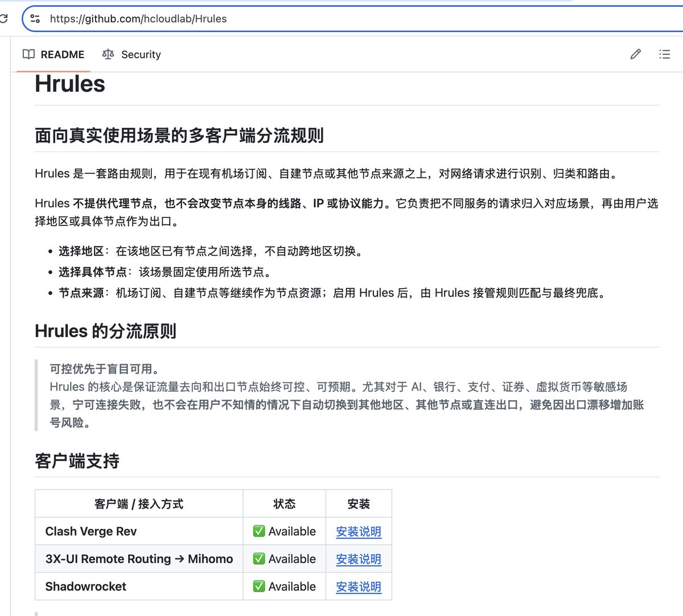Click the 状态 column header
The width and height of the screenshot is (683, 616).
(x=285, y=504)
